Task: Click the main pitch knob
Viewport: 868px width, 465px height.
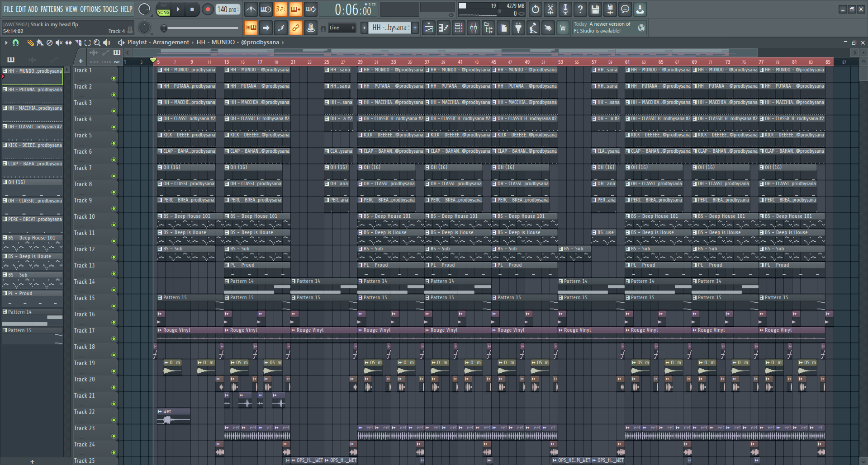Action: [x=144, y=28]
